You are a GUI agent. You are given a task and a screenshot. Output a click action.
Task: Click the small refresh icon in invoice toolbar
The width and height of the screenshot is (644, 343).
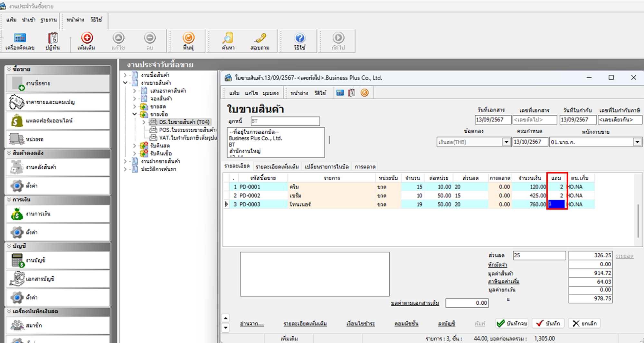[365, 93]
